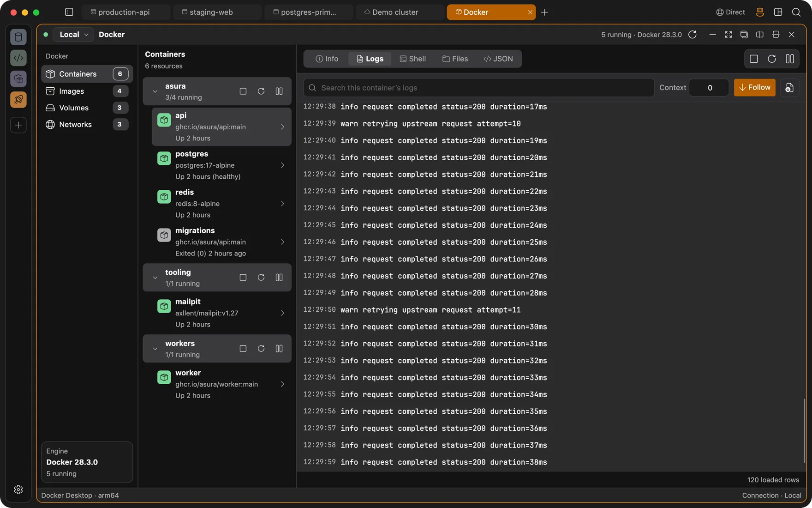Viewport: 812px width, 508px height.
Task: Restart the tooling group
Action: pyautogui.click(x=261, y=278)
